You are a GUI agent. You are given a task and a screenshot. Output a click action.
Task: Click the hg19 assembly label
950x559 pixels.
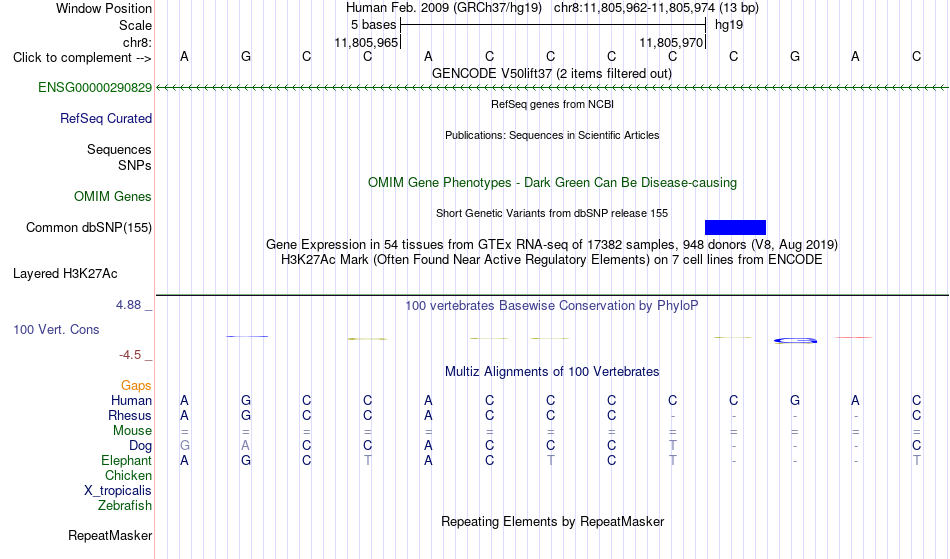(729, 25)
